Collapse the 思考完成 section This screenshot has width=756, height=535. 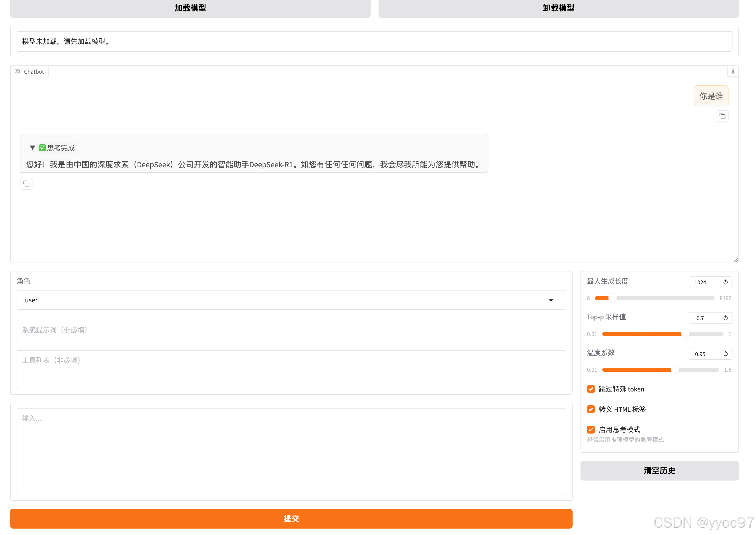(x=32, y=148)
